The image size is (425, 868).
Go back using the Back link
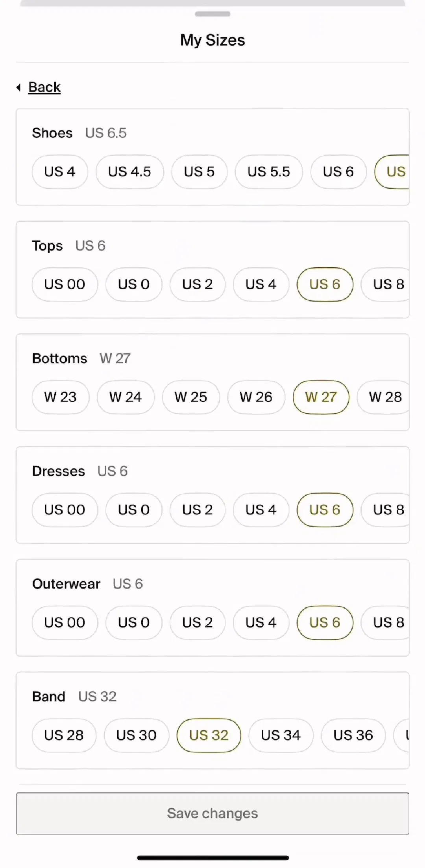44,87
